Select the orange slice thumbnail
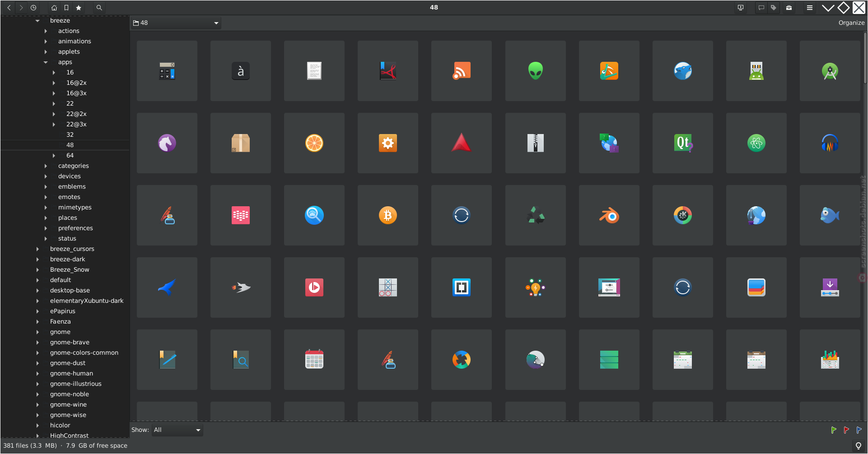868x454 pixels. (314, 143)
